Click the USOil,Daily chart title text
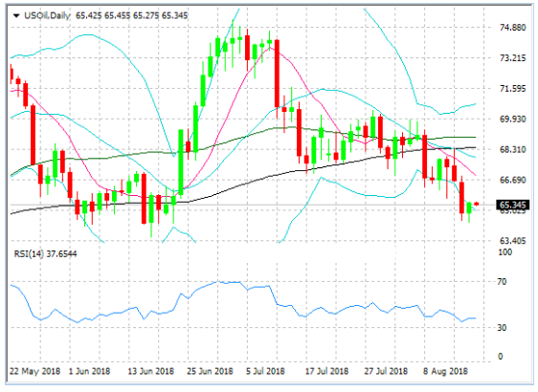The height and width of the screenshot is (392, 538). pos(47,15)
